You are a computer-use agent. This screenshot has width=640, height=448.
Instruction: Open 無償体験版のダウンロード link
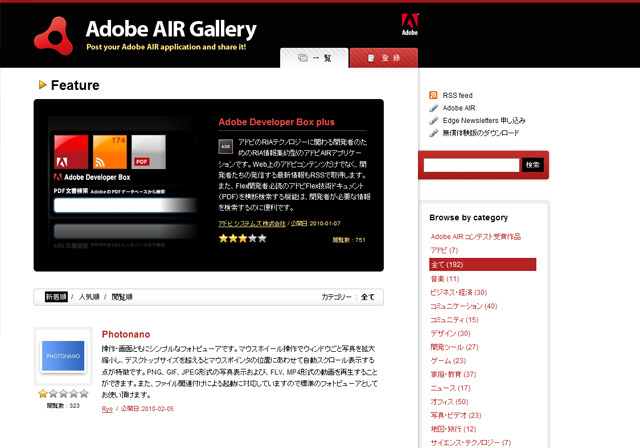481,133
